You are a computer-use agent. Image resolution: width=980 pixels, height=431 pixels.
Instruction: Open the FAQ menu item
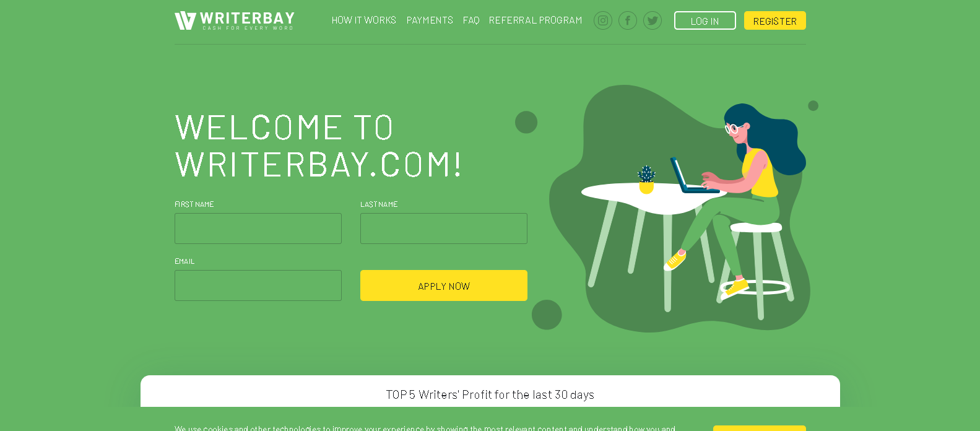point(471,20)
